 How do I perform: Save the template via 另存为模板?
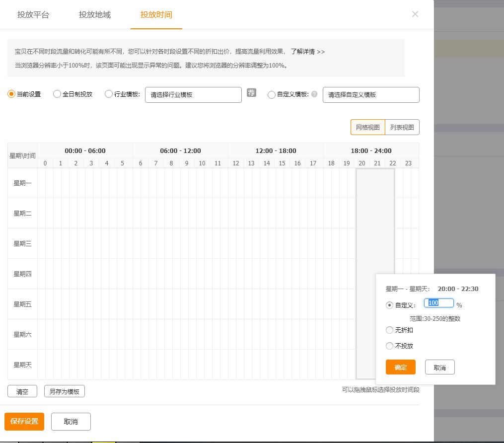pos(64,391)
